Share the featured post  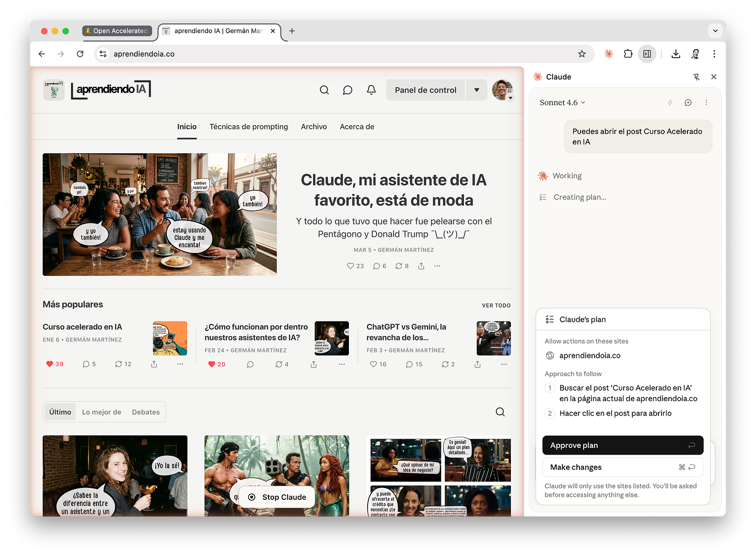(x=421, y=266)
